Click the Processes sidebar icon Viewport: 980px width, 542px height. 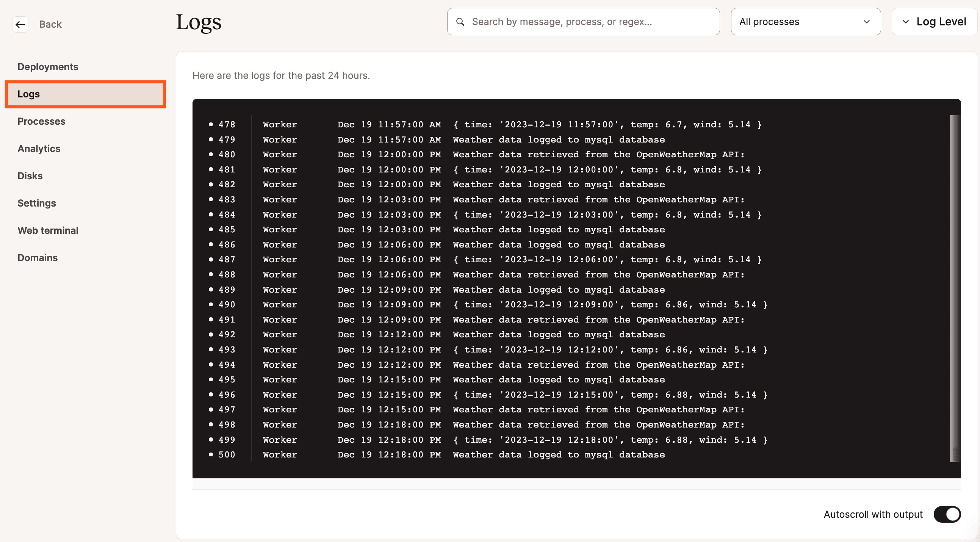[41, 121]
